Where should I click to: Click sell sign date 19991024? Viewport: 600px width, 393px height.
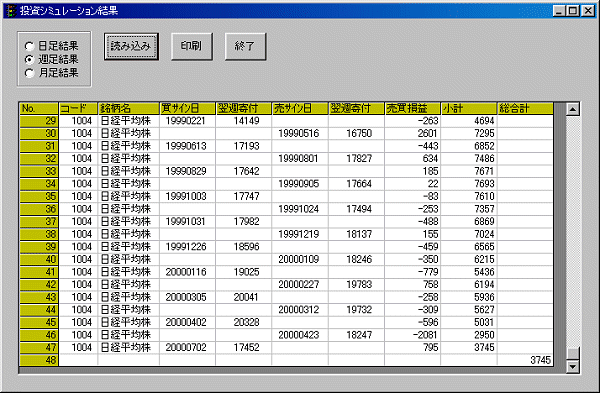pos(298,209)
